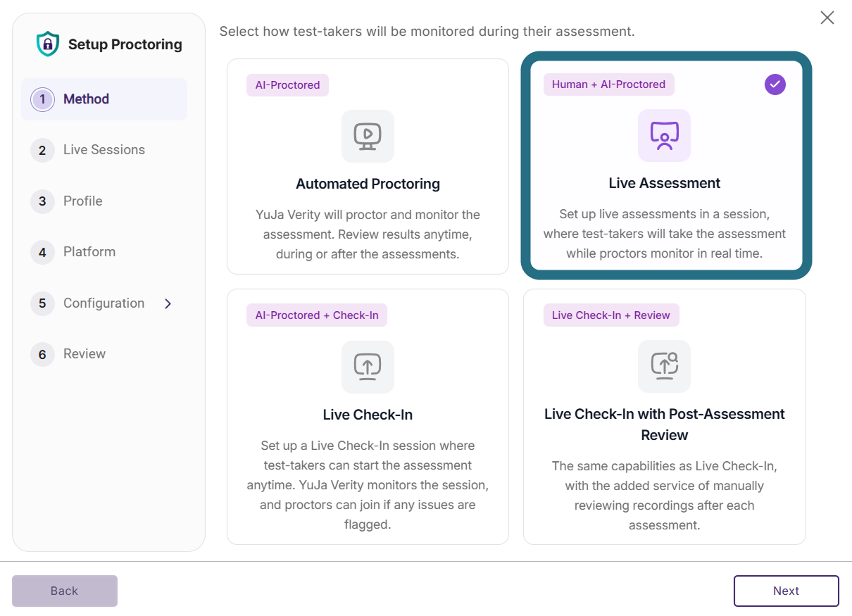Choose the Live Check-In method card title
The width and height of the screenshot is (852, 616).
click(368, 415)
